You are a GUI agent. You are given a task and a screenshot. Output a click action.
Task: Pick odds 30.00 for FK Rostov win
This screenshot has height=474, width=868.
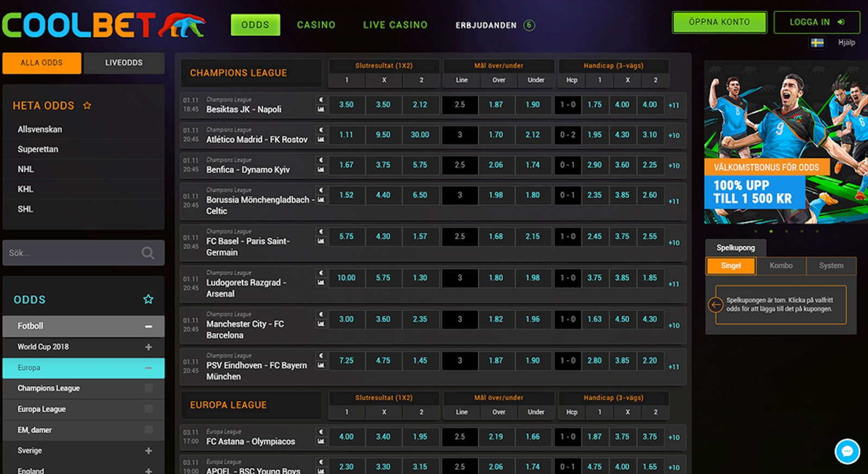tap(420, 135)
